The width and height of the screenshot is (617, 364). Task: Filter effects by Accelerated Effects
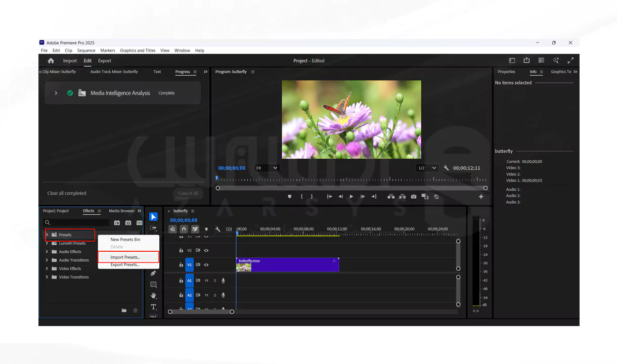(x=117, y=223)
